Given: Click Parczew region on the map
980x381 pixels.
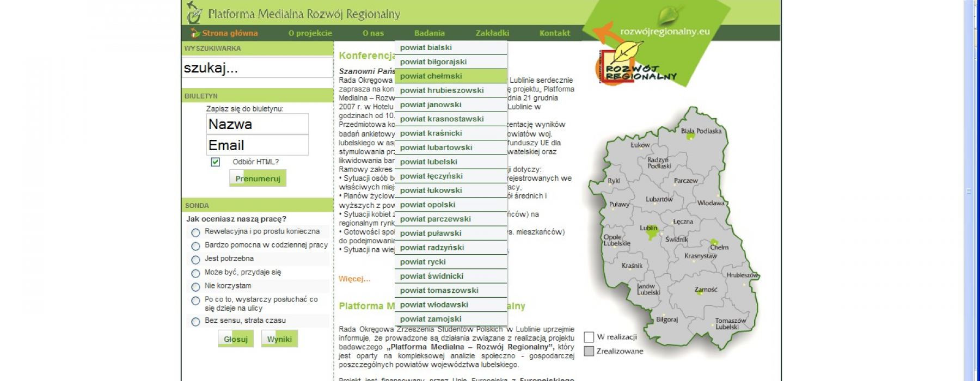Looking at the screenshot, I should [x=685, y=181].
